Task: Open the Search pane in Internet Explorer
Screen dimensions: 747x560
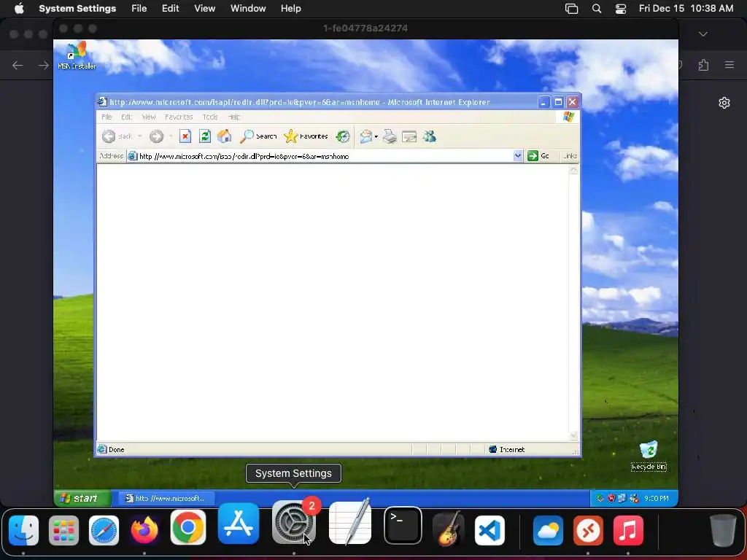Action: (x=258, y=136)
